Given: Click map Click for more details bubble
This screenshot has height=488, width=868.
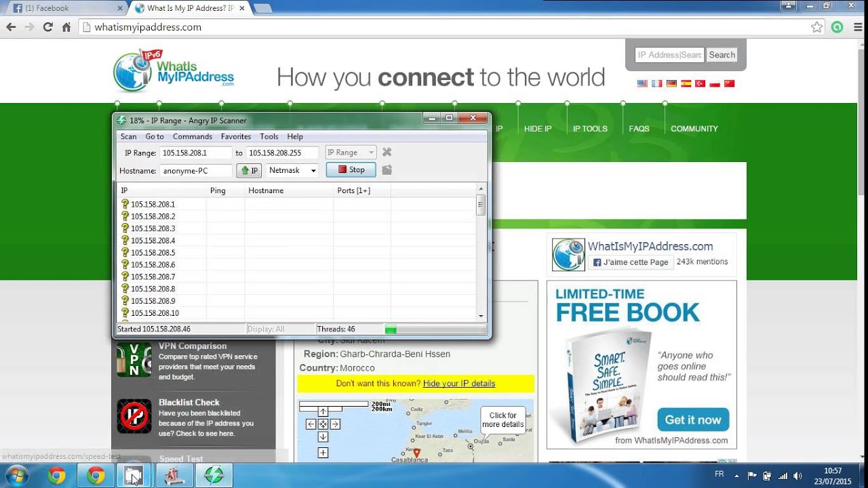Looking at the screenshot, I should point(502,420).
